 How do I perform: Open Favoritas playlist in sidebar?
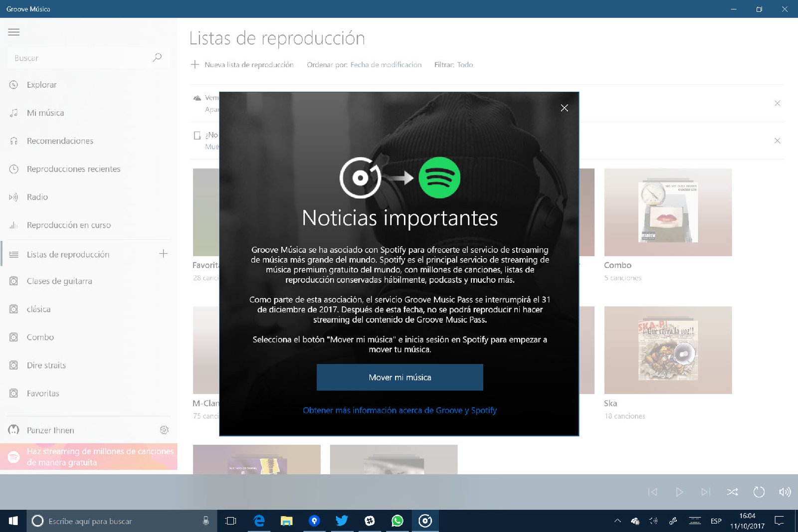pos(88,393)
